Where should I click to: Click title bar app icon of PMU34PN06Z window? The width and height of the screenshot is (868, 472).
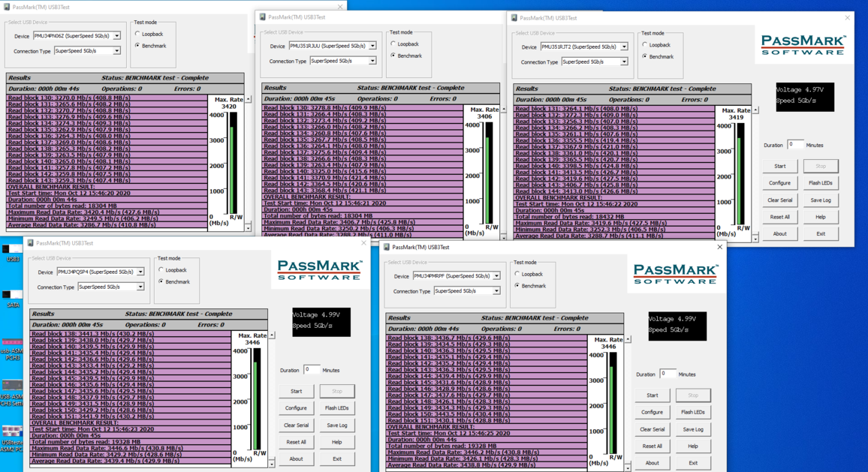point(8,8)
